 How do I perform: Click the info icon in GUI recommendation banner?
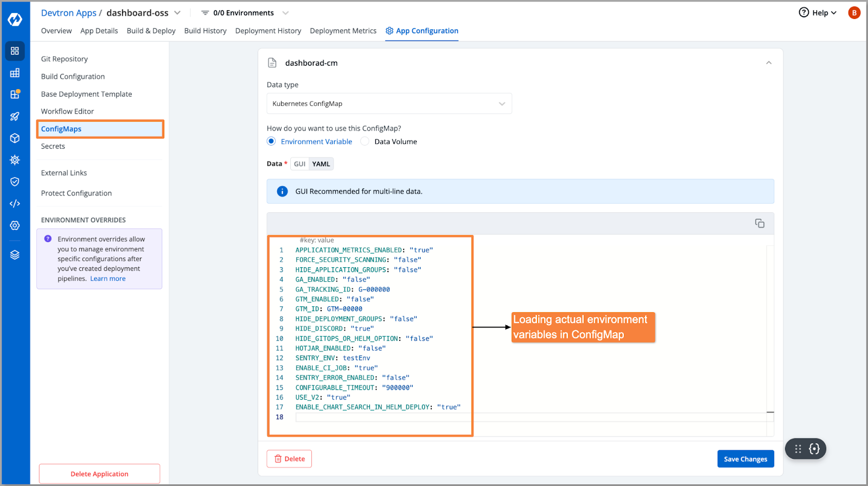pos(282,191)
